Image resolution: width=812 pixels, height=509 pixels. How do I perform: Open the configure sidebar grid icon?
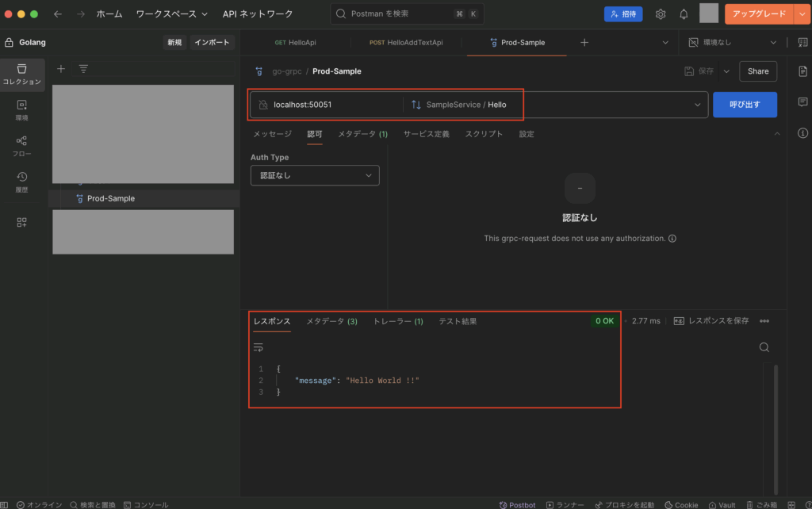tap(21, 222)
